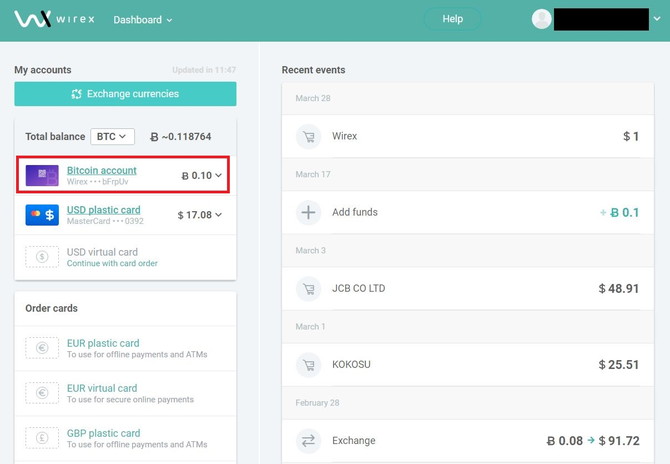Click the March 28 date header
Image resolution: width=670 pixels, height=464 pixels.
pos(313,98)
